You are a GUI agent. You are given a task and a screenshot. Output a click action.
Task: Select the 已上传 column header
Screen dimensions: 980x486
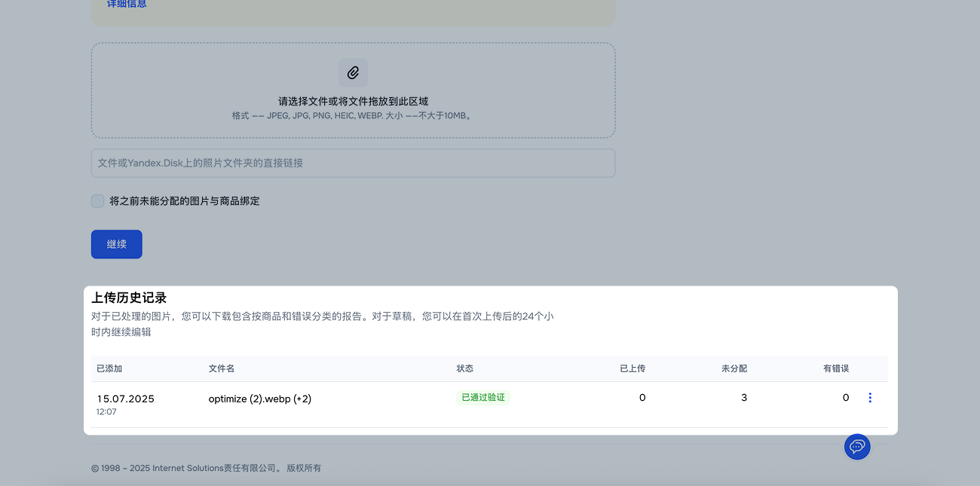[632, 368]
